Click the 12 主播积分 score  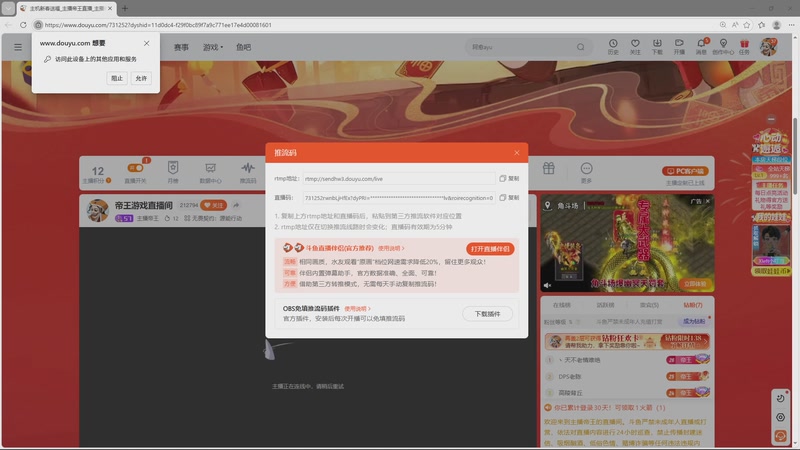(x=97, y=174)
